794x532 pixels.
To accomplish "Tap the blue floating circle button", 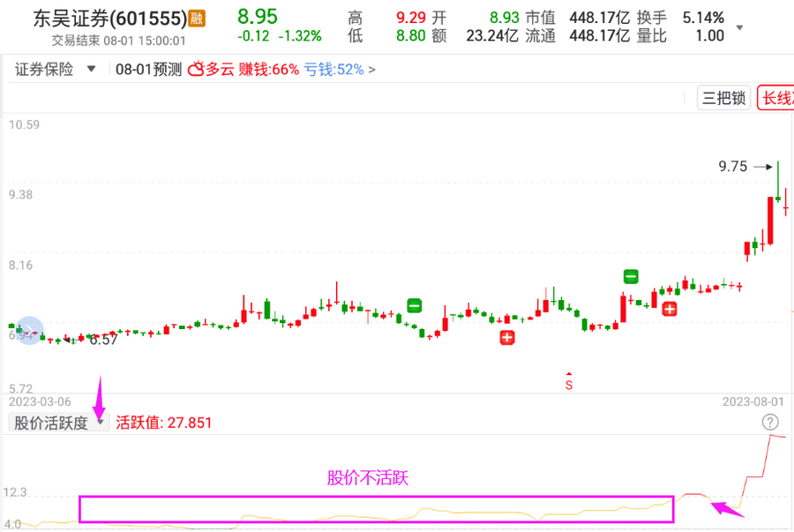I will point(30,331).
